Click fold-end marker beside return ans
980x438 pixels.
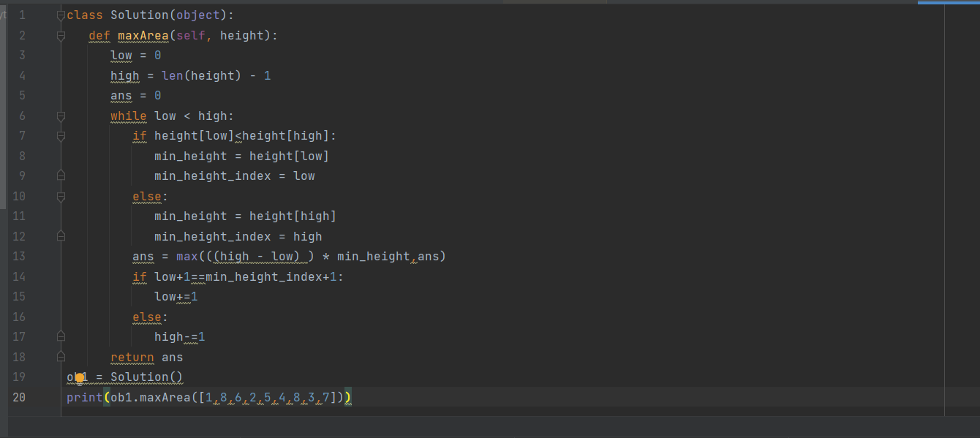61,358
